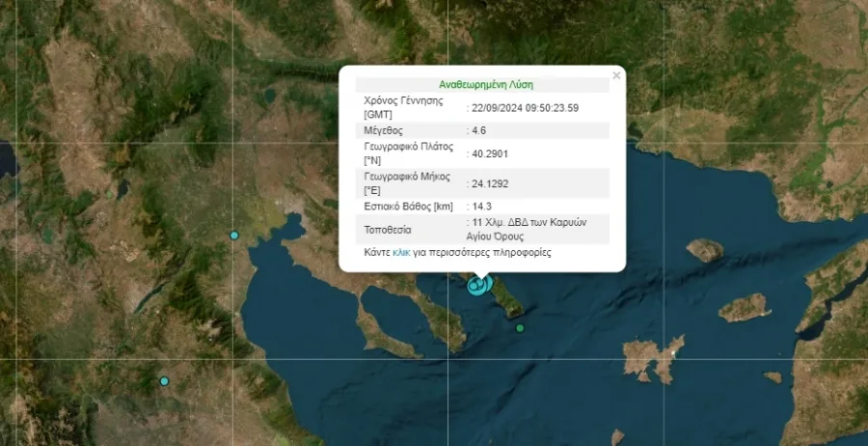Viewport: 868px width, 446px height.
Task: Click the magnitude value 4.6
Action: (478, 130)
